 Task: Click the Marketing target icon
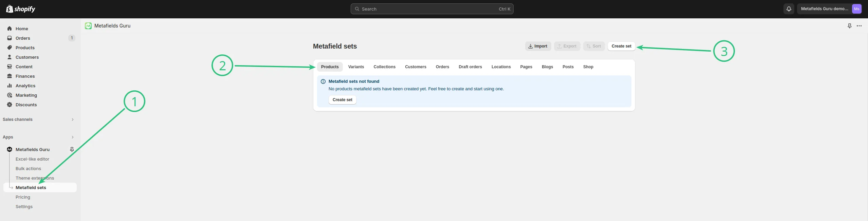(x=10, y=95)
